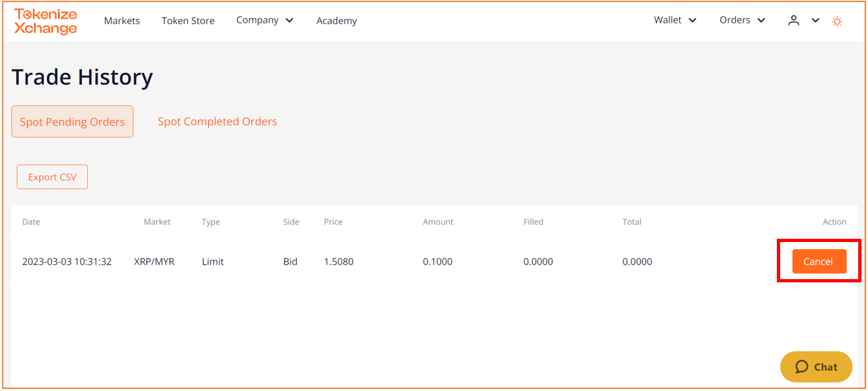This screenshot has width=868, height=391.
Task: Expand the Company dropdown menu
Action: pos(265,20)
